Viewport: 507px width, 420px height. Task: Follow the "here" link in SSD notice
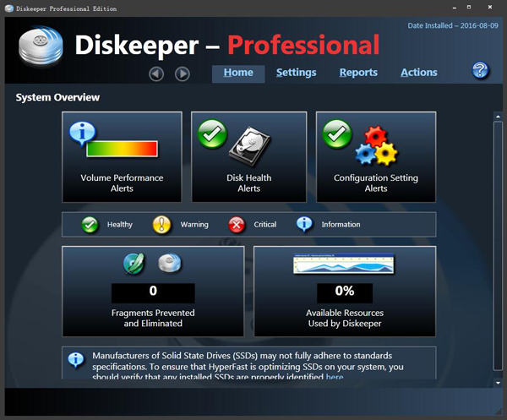[x=335, y=377]
